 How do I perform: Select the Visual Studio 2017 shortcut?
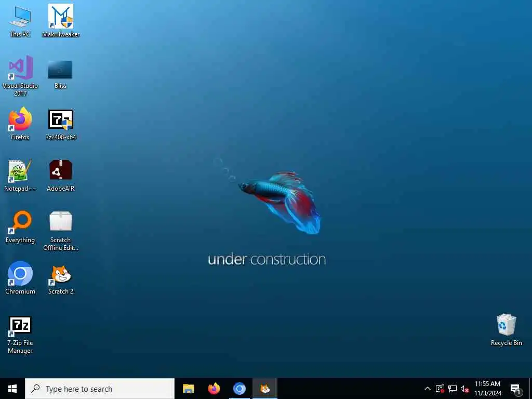[x=20, y=76]
